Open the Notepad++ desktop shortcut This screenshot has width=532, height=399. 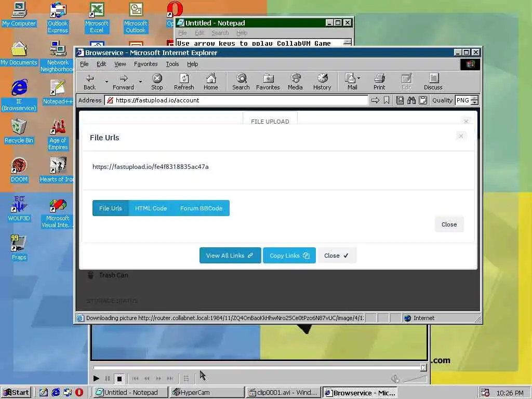point(58,92)
